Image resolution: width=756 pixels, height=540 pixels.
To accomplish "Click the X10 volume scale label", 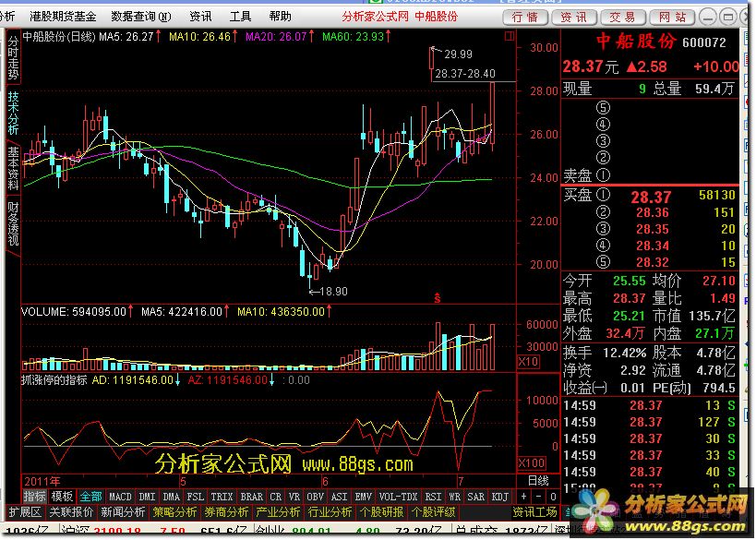I will [x=528, y=362].
